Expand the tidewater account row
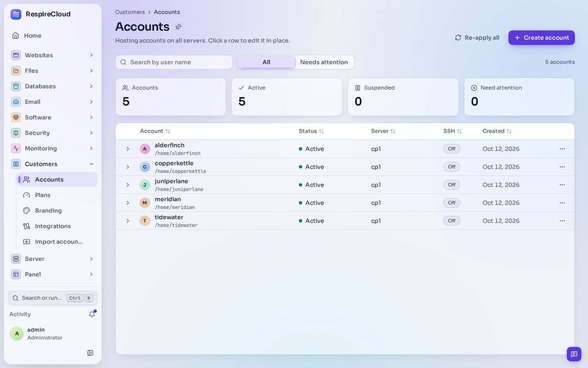Viewport: 588px width, 368px height. [x=128, y=221]
